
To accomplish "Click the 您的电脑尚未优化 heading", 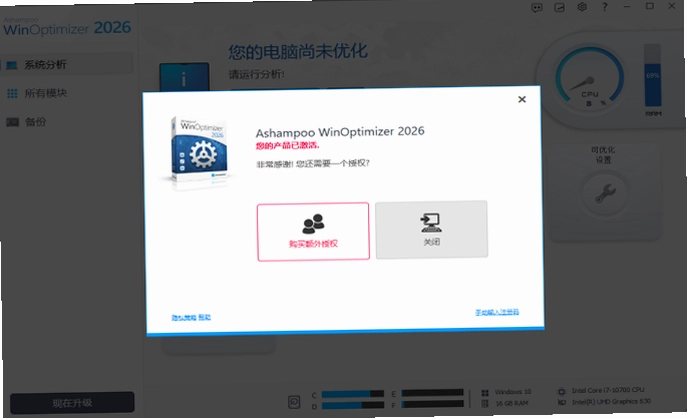I will [x=297, y=52].
